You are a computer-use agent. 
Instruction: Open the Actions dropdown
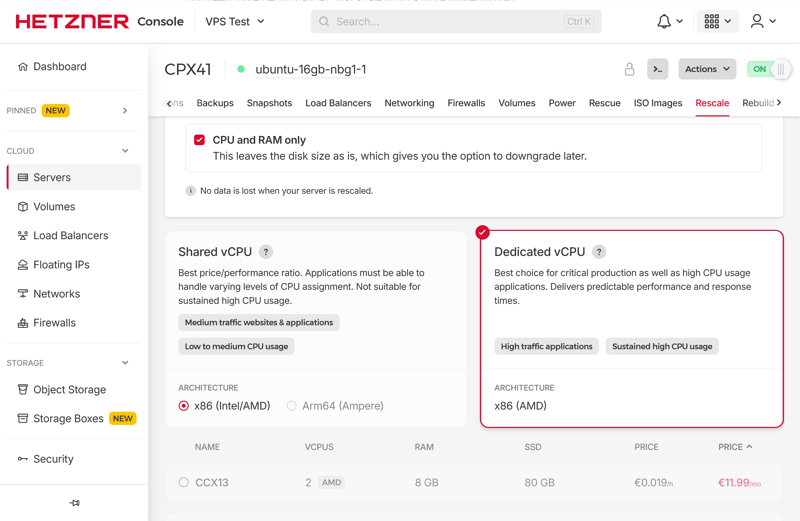click(707, 69)
